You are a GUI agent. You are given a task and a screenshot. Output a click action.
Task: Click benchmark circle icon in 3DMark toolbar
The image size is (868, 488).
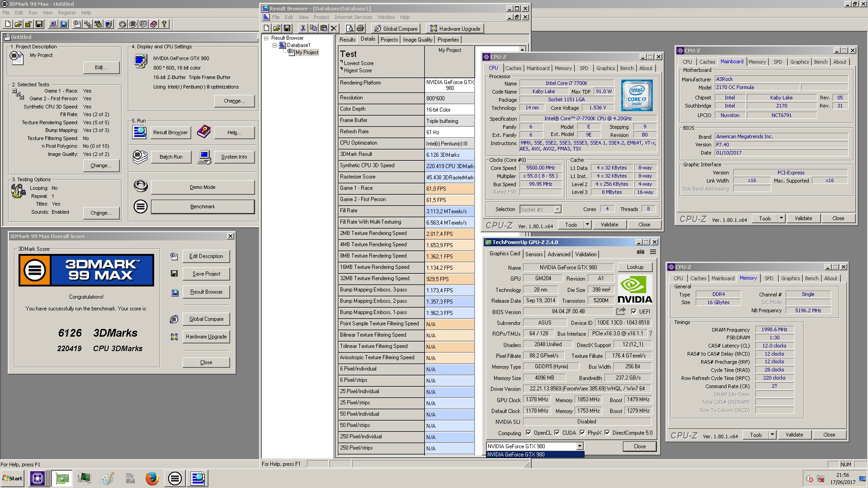point(133,24)
